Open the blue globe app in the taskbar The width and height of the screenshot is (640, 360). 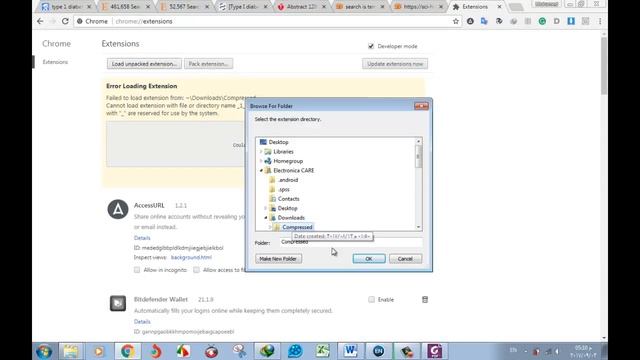(x=295, y=351)
